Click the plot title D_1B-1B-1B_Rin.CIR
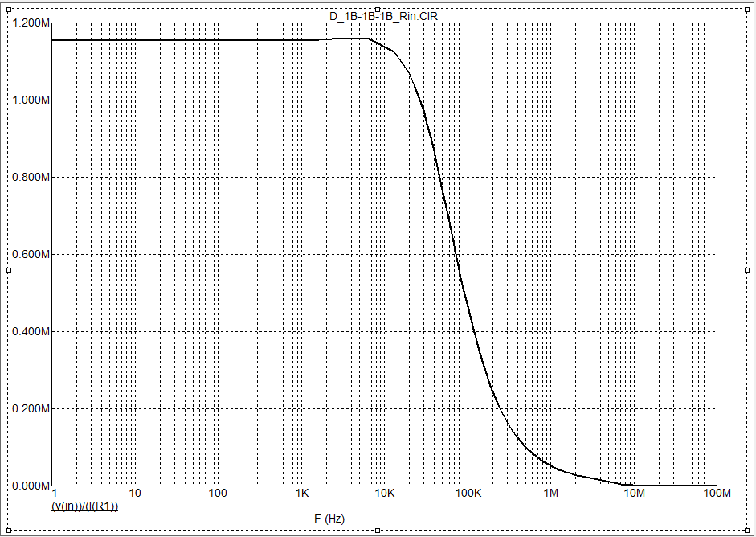756x537 pixels. coord(383,16)
